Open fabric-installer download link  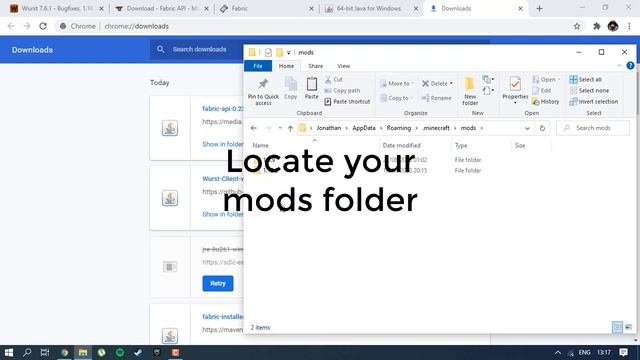[223, 317]
